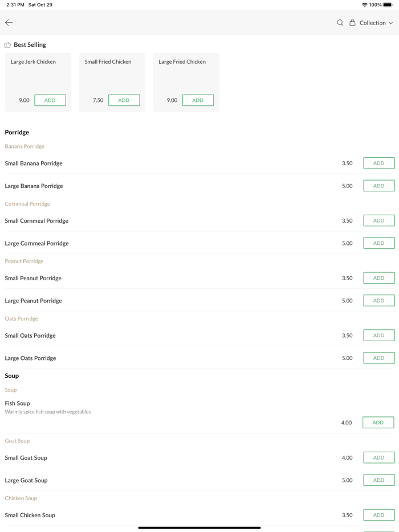
Task: Add Small Fried Chicken to order
Action: coord(124,100)
